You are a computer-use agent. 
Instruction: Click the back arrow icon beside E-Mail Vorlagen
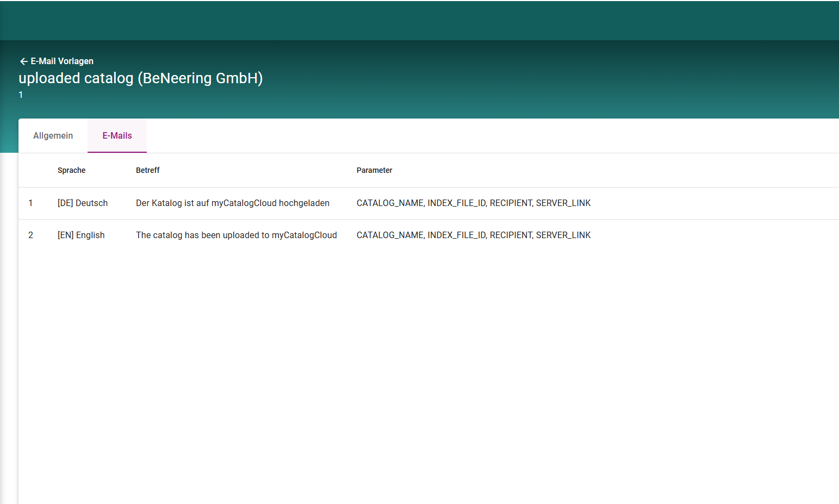pyautogui.click(x=23, y=61)
